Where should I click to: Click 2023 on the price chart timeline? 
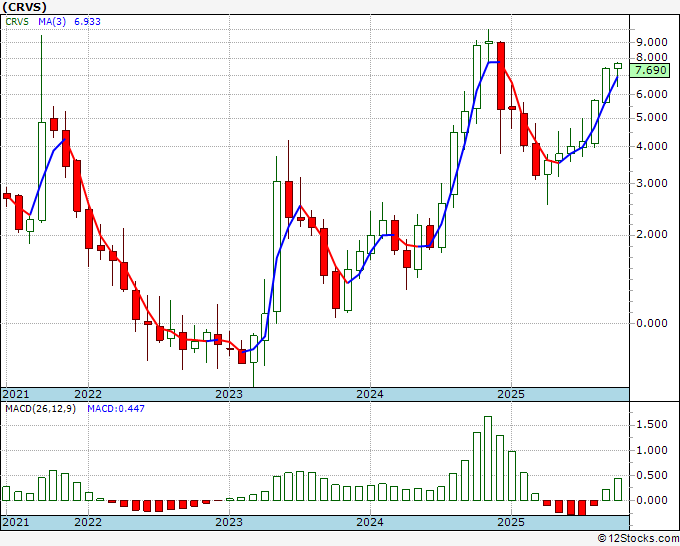(x=229, y=394)
